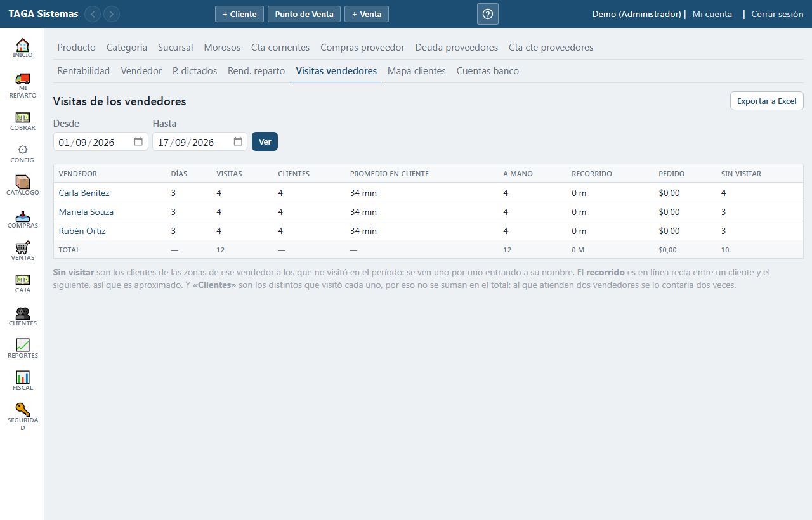Click the help question mark icon
This screenshot has height=520, width=812.
point(488,14)
